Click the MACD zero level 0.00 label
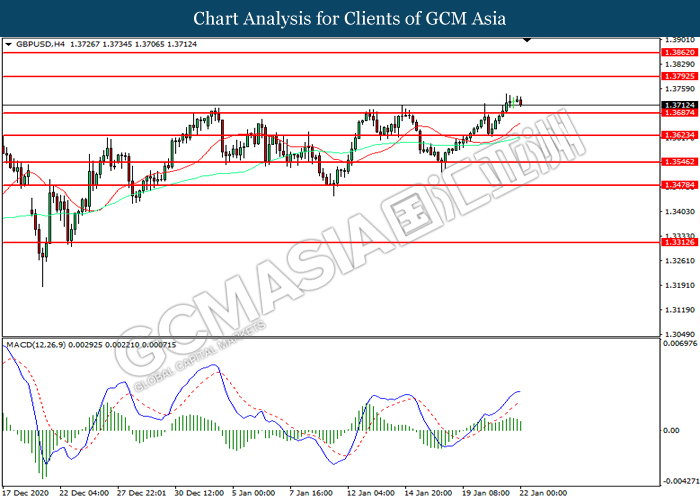The image size is (700, 500). click(x=672, y=430)
